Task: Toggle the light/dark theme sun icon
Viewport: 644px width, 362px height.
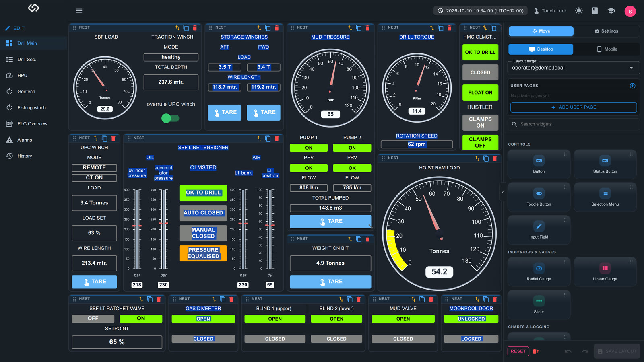Action: coord(579,11)
